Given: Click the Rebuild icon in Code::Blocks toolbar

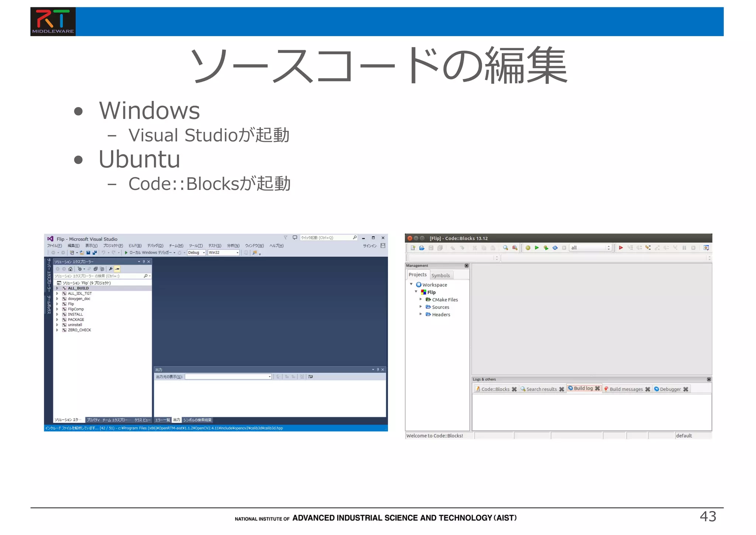Looking at the screenshot, I should 555,248.
